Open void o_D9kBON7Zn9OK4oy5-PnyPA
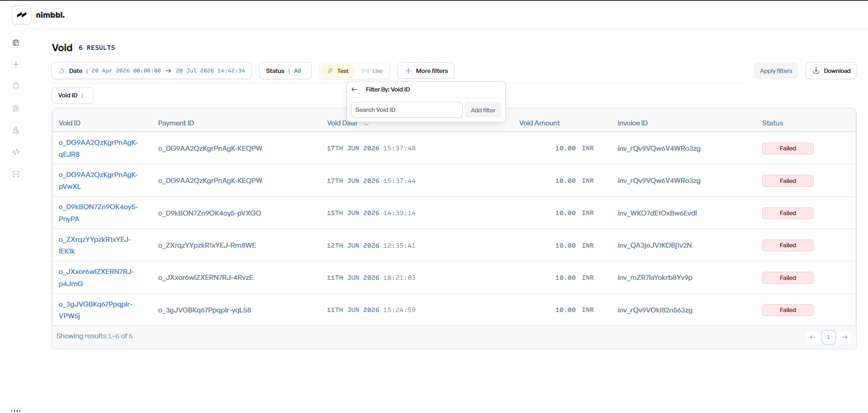This screenshot has height=413, width=868. [x=98, y=213]
